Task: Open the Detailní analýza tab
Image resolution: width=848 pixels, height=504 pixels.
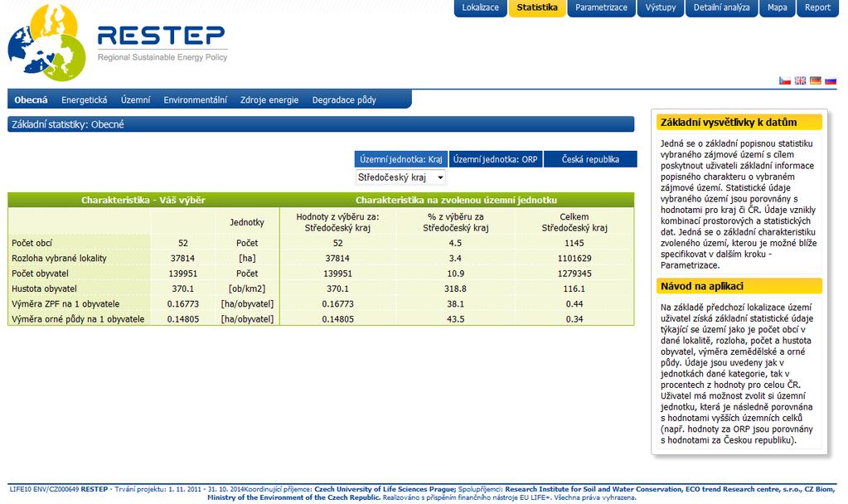Action: [x=721, y=7]
